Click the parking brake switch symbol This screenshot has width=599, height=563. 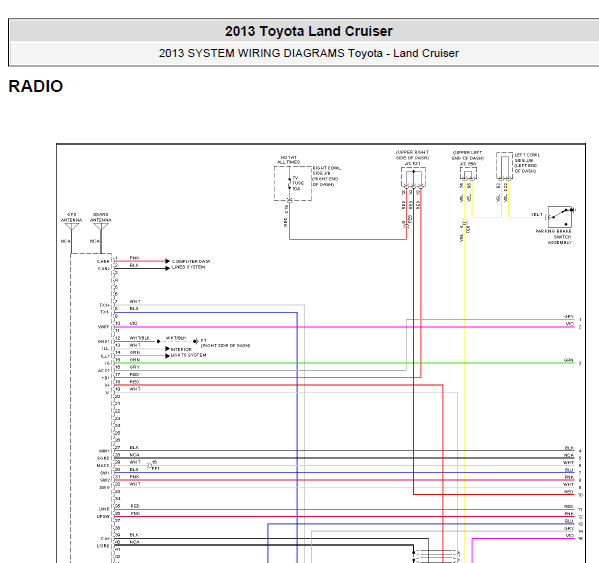[560, 217]
